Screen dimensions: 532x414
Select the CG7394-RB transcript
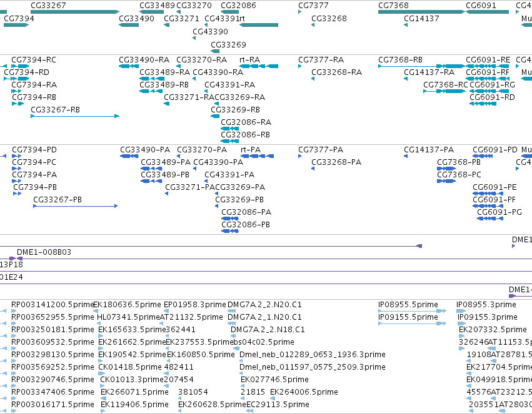tap(18, 104)
